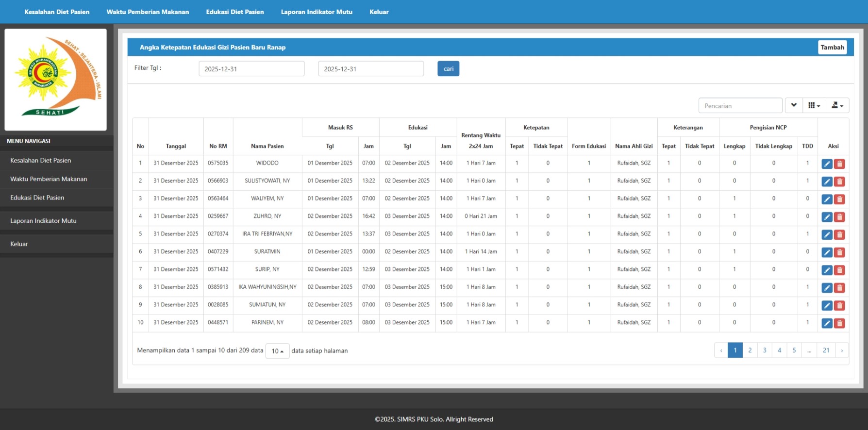This screenshot has width=868, height=430.
Task: Delete the SUMIATUN, NY row
Action: coord(839,306)
